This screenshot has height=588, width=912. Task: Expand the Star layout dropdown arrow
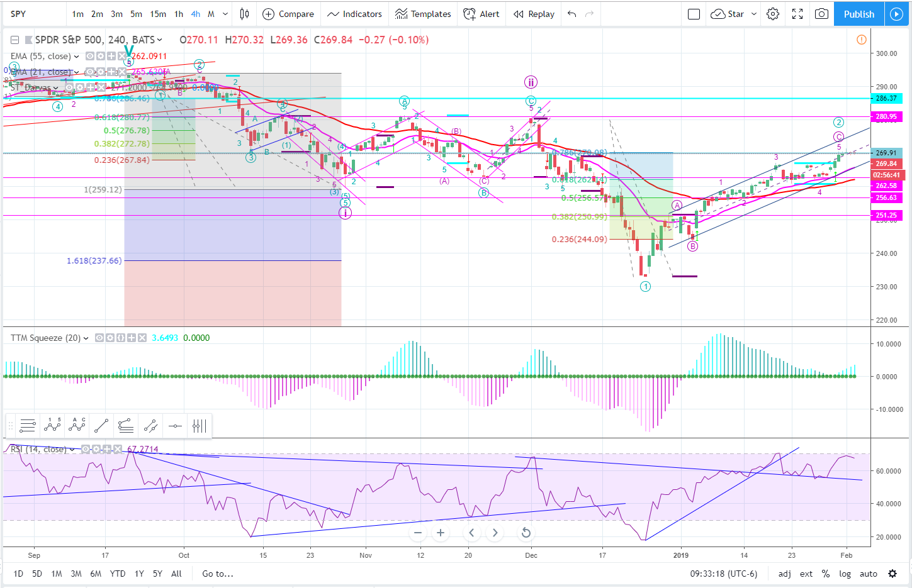pos(754,14)
